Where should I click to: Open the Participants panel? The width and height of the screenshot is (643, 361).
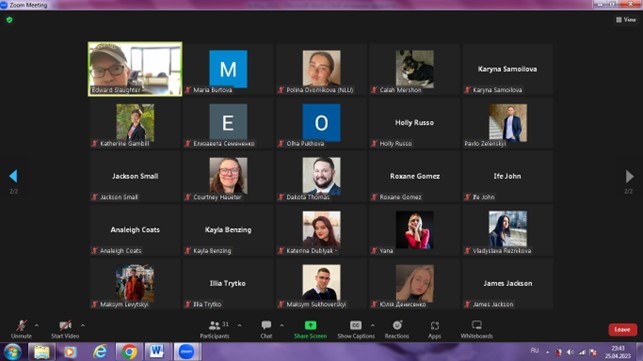click(214, 329)
